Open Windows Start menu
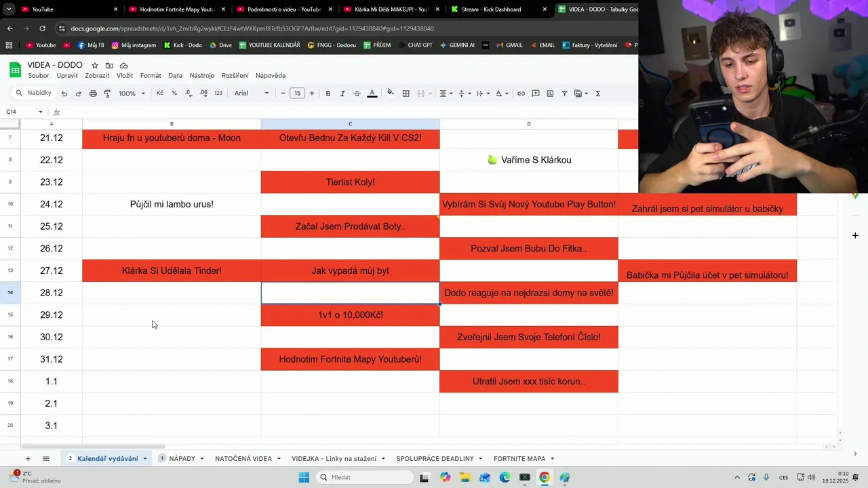Viewport: 868px width, 488px height. coord(304,477)
